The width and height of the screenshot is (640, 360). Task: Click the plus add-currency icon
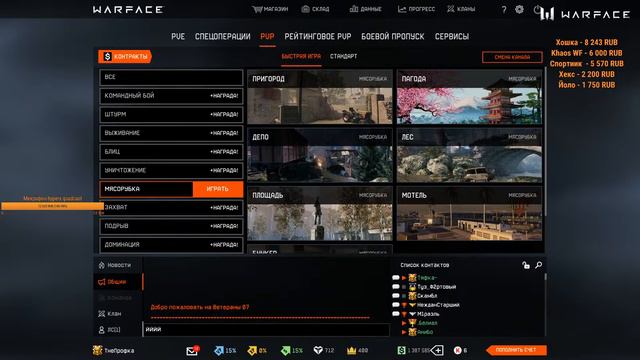(437, 350)
